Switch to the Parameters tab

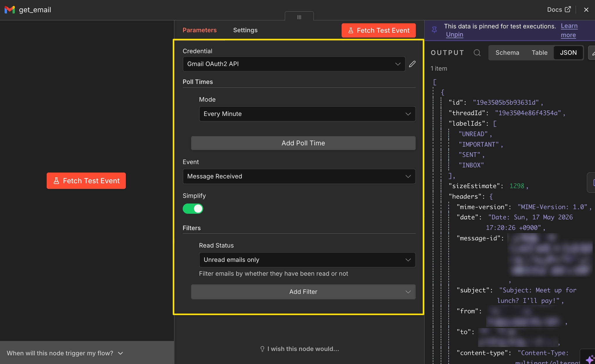click(x=199, y=30)
